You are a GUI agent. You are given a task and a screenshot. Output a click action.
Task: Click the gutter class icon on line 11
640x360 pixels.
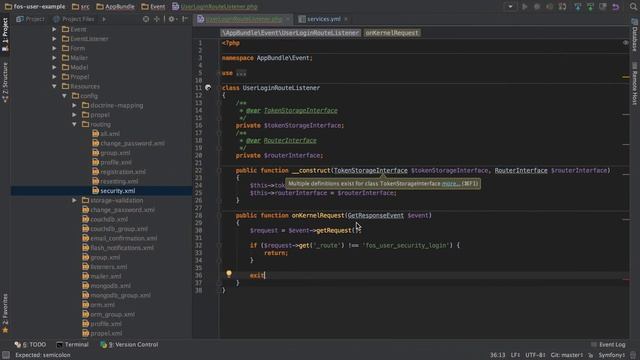208,88
